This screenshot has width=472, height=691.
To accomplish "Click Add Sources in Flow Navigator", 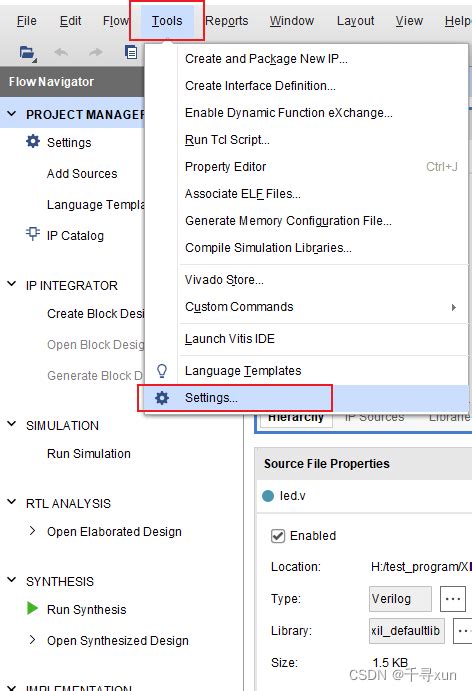I will tap(82, 174).
